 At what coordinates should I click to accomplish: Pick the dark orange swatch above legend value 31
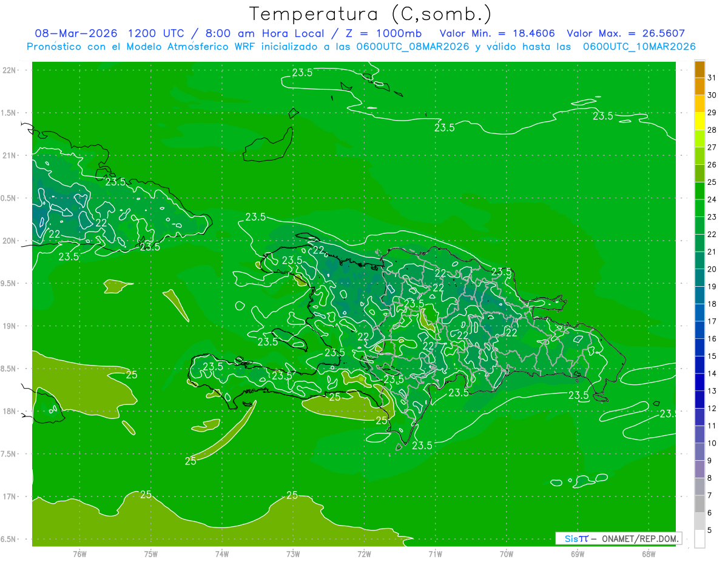(x=699, y=69)
